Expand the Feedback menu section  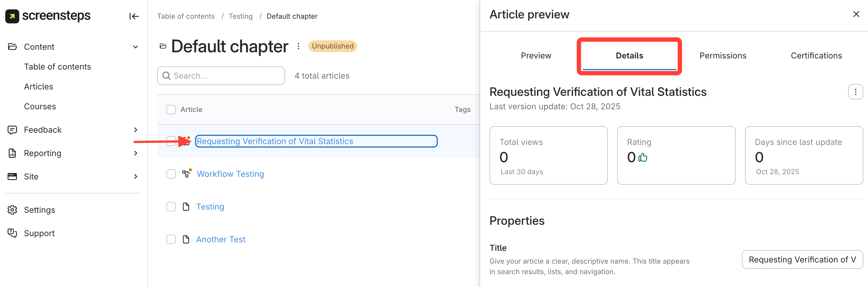click(x=136, y=130)
